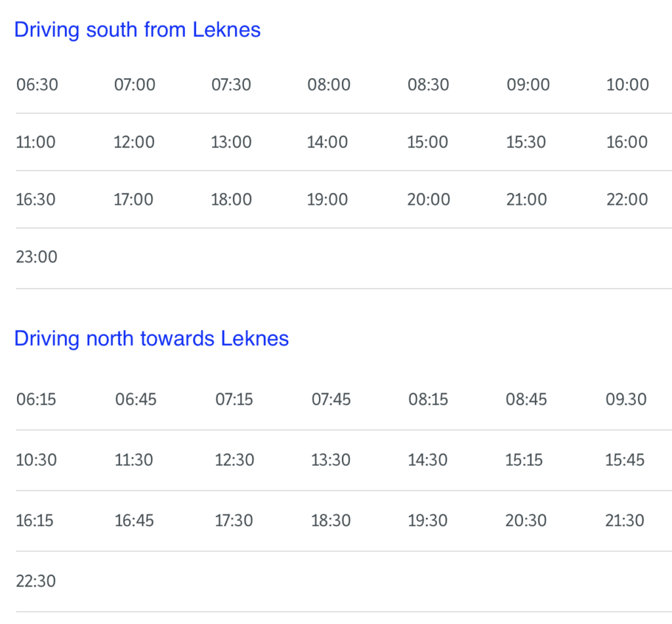The height and width of the screenshot is (624, 672).
Task: Click the 'Driving south from Leknes' heading
Action: pos(137,30)
